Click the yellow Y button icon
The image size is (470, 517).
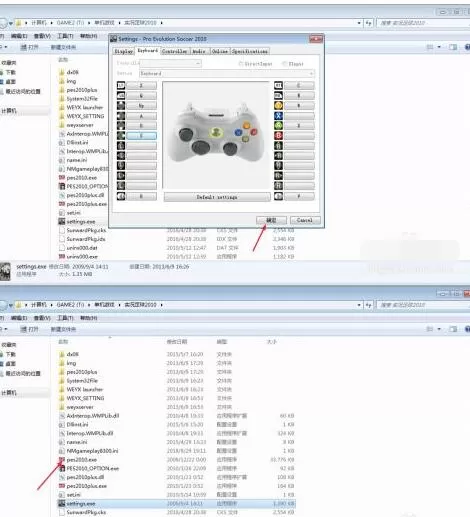pyautogui.click(x=278, y=106)
